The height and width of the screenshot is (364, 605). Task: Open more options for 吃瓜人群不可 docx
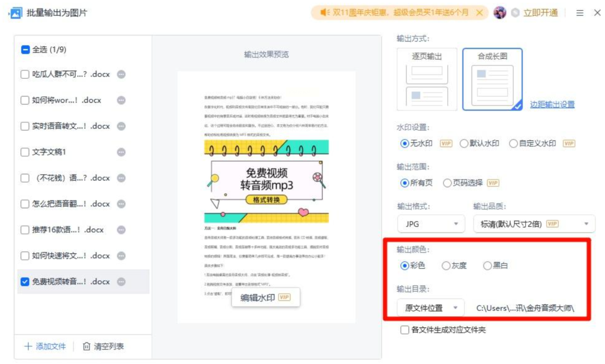tap(121, 74)
